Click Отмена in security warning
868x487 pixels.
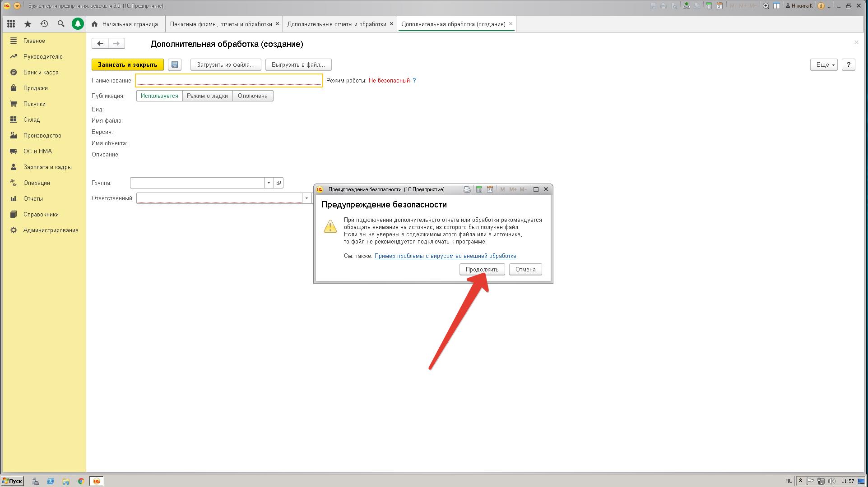(525, 269)
